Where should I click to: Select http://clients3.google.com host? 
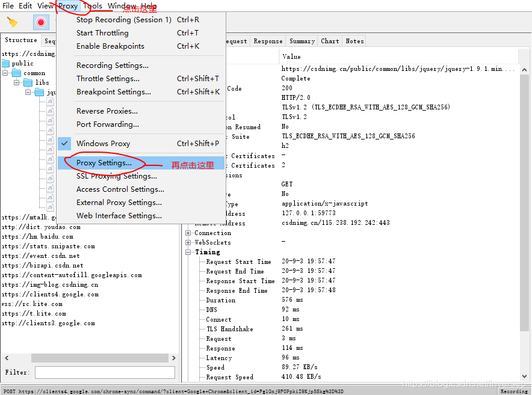pyautogui.click(x=48, y=323)
